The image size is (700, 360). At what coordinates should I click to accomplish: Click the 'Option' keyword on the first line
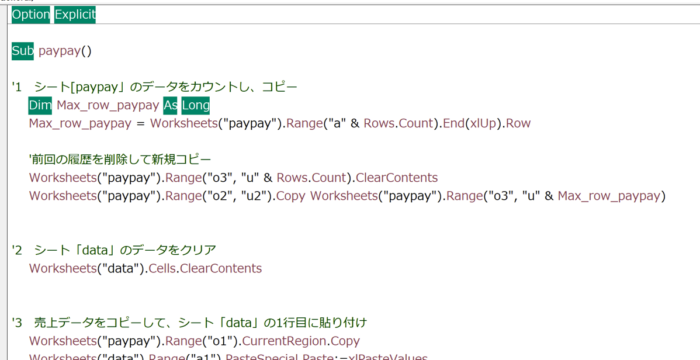31,15
